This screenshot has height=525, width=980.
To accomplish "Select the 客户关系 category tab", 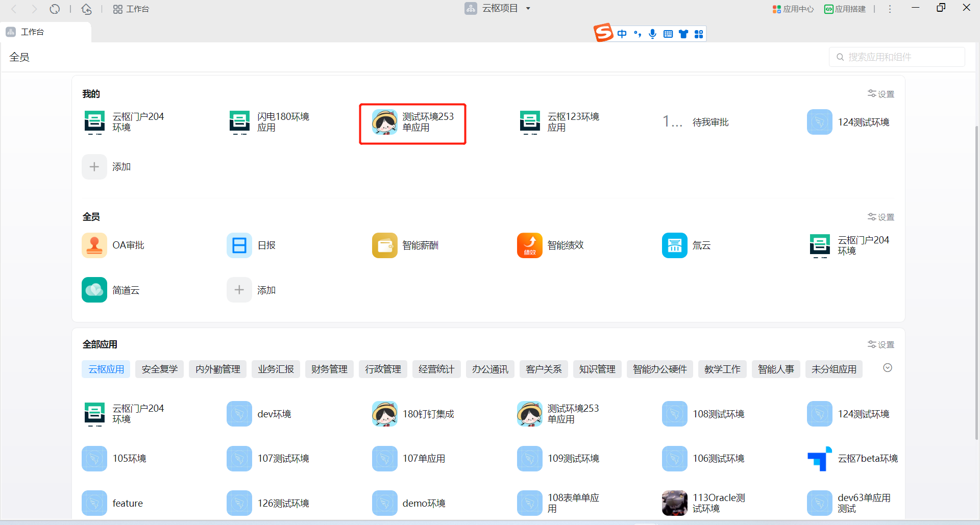I will pos(544,369).
